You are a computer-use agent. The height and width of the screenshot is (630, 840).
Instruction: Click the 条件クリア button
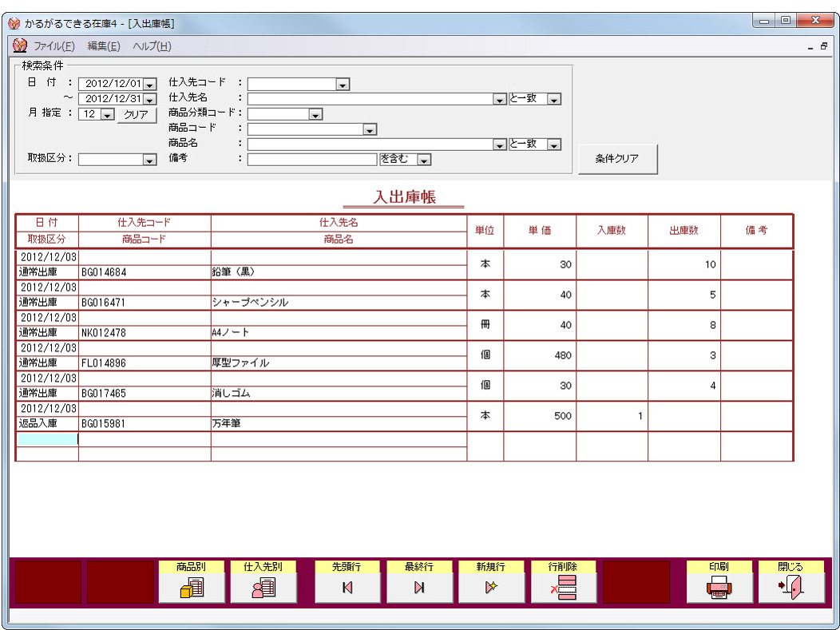617,159
